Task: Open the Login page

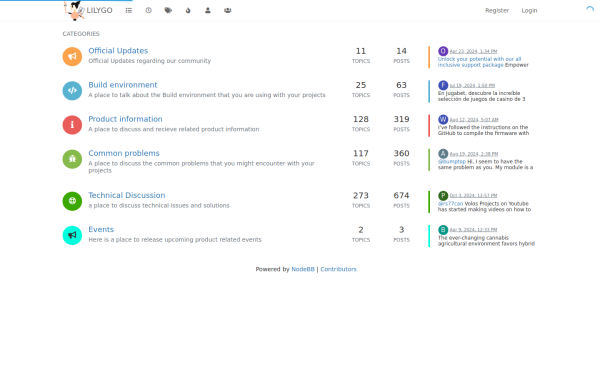Action: pyautogui.click(x=529, y=10)
